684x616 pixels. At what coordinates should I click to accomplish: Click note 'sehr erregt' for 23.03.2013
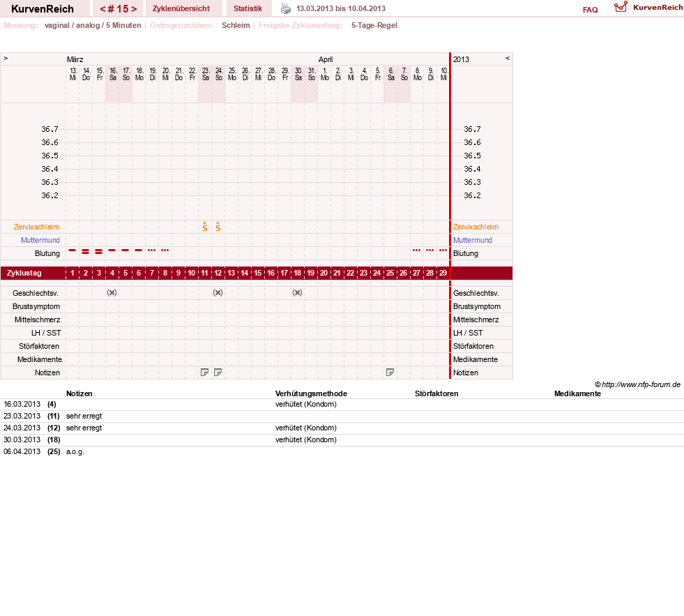coord(84,416)
